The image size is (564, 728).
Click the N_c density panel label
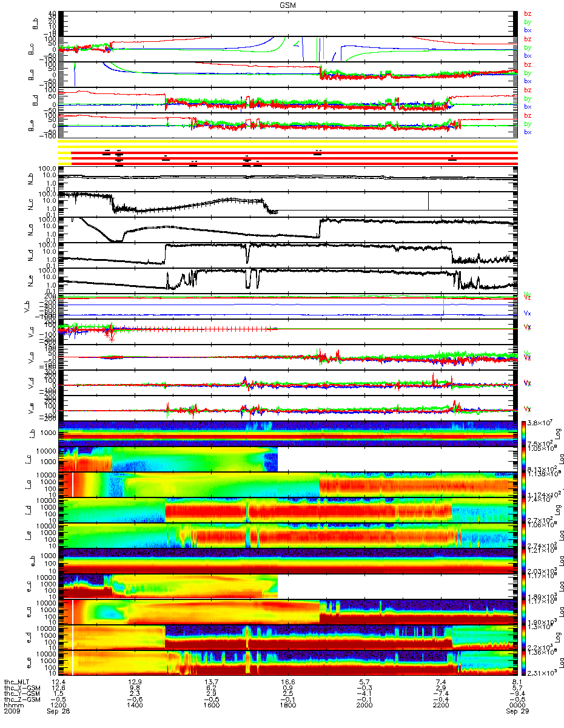coord(31,204)
